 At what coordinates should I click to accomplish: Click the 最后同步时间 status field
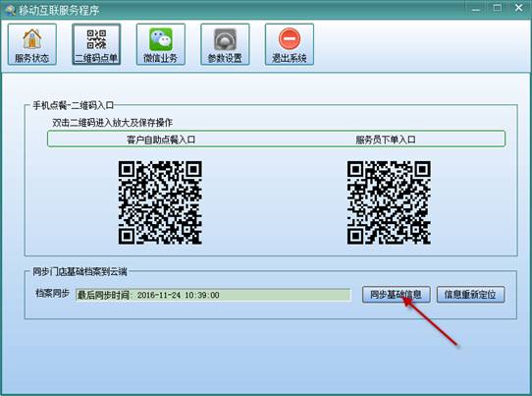pyautogui.click(x=213, y=295)
